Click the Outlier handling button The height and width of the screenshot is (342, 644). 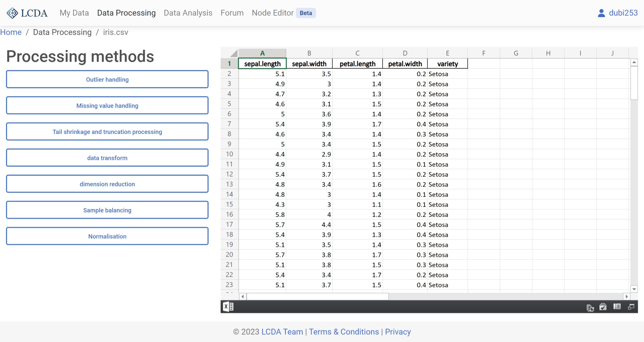(x=107, y=80)
